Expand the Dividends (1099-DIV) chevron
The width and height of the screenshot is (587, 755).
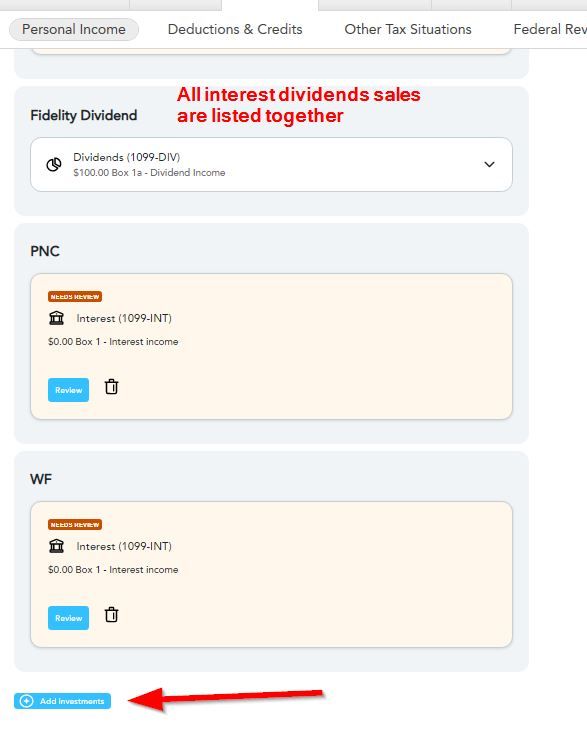(x=489, y=165)
